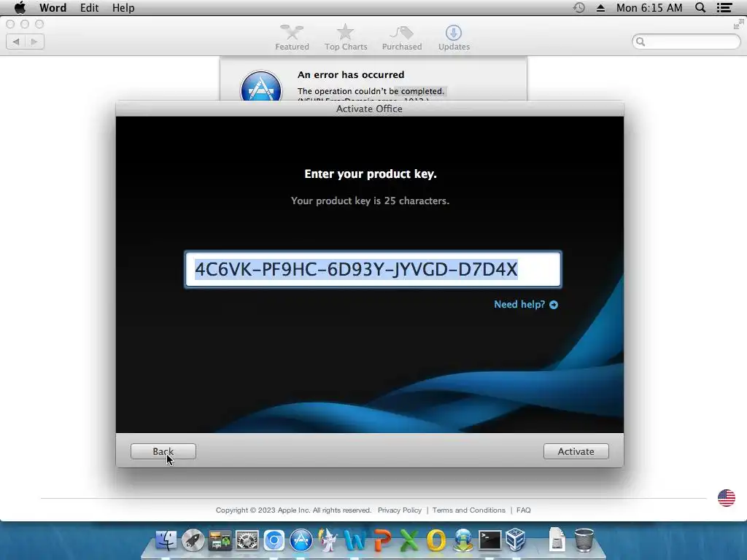This screenshot has width=747, height=560.
Task: Open Notification Center list icon
Action: point(724,7)
